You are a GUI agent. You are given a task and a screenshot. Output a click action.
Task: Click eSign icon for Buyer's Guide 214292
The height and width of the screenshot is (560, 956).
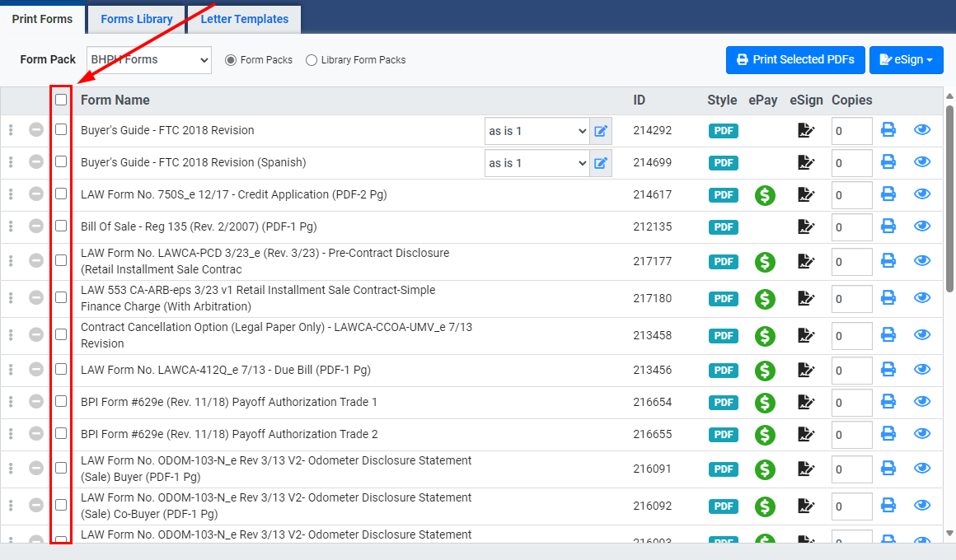(x=806, y=130)
